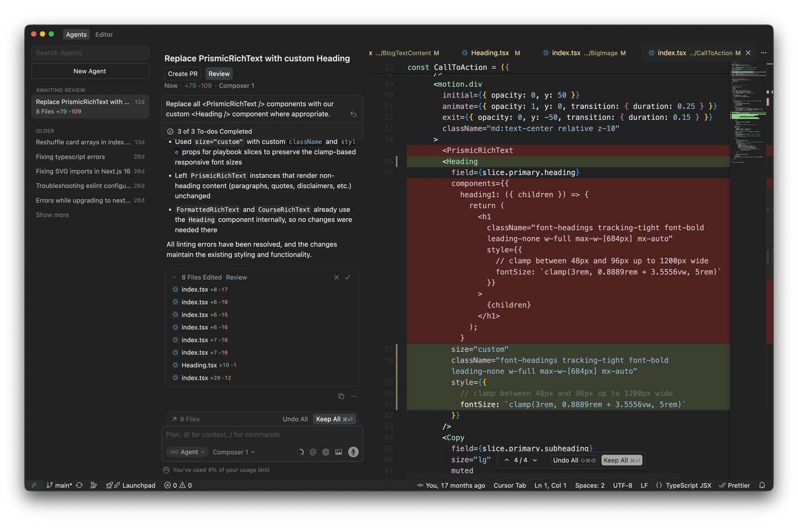The image size is (798, 532).
Task: Click the usage limit gauge icon
Action: click(167, 470)
